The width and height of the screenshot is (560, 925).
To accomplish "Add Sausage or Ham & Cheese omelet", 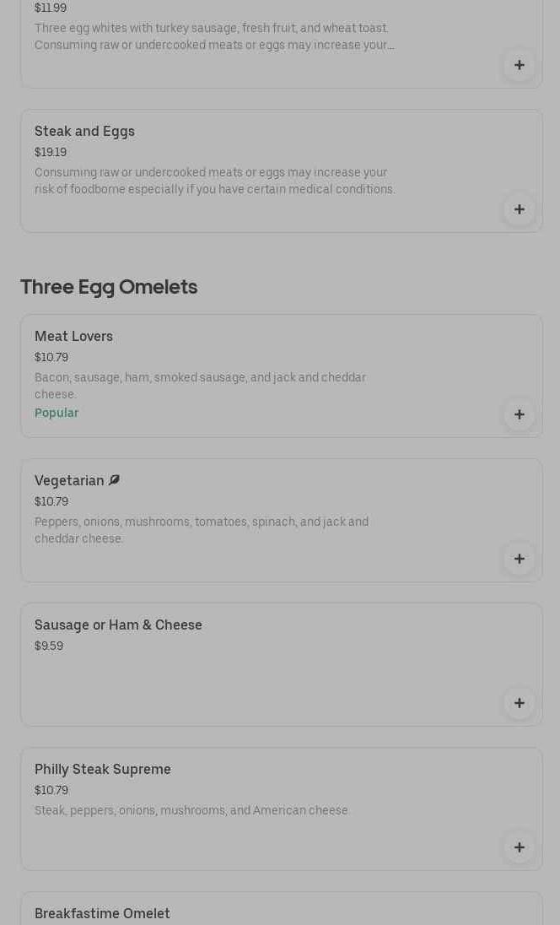I will [x=519, y=703].
